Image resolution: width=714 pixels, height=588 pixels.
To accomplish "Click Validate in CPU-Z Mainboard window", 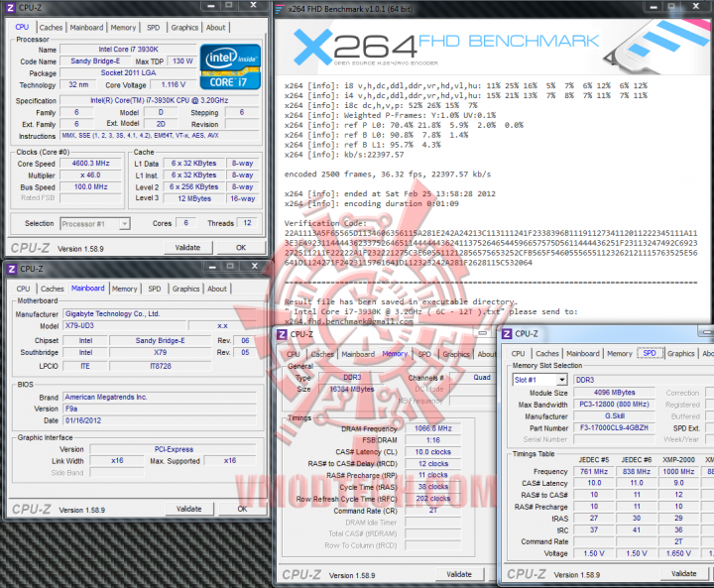I will tap(189, 509).
